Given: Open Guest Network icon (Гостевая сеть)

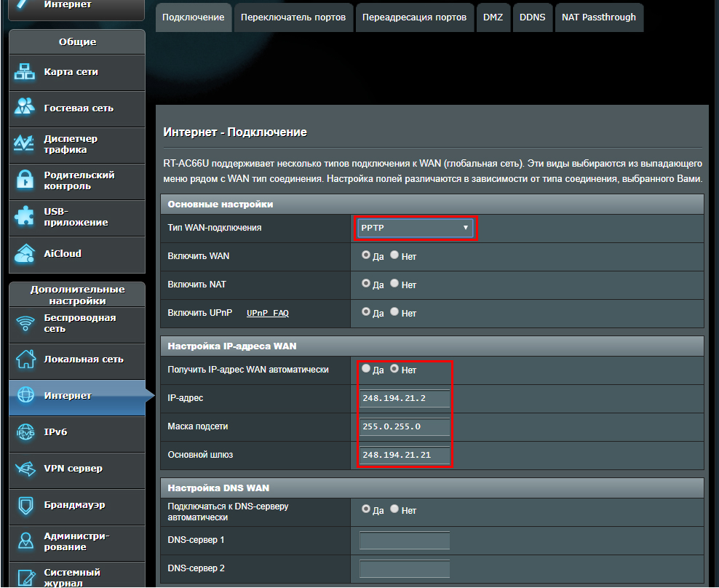Looking at the screenshot, I should coord(25,108).
